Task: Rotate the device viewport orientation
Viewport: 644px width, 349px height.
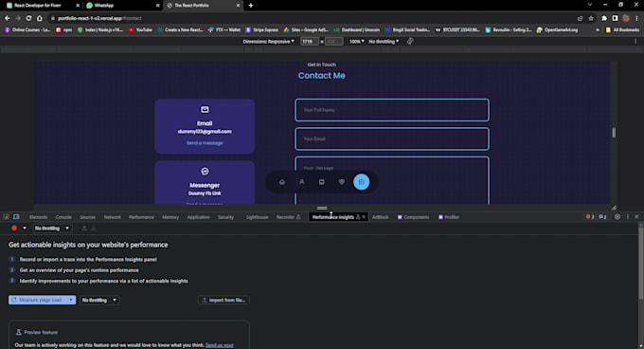Action: coord(410,41)
